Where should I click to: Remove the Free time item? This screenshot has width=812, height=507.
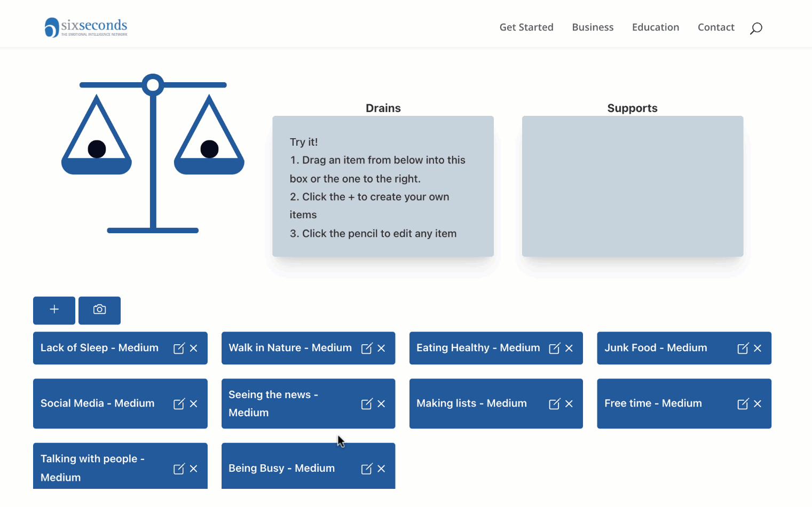click(x=757, y=404)
